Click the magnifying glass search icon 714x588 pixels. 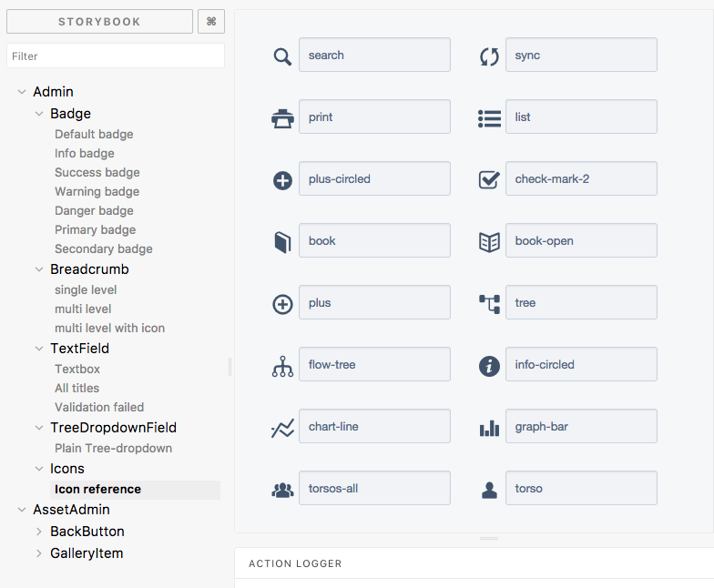282,56
